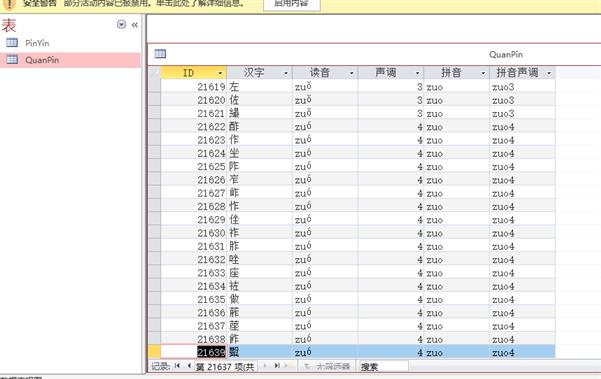601x379 pixels.
Task: Click ID cell 21631
Action: (194, 246)
